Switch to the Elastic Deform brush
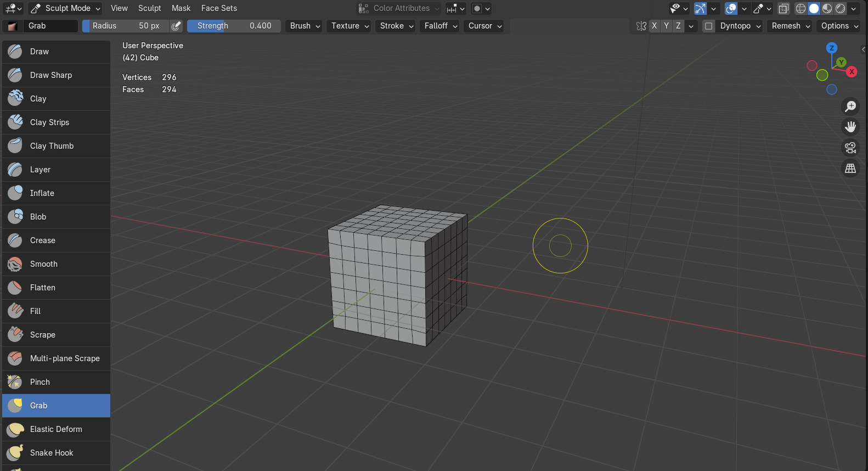This screenshot has width=868, height=471. [x=56, y=429]
